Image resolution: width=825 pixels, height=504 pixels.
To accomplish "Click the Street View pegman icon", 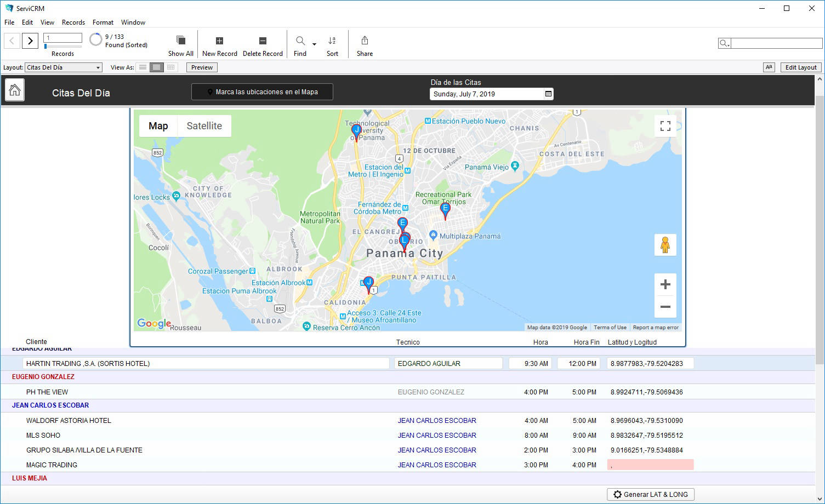I will click(x=665, y=245).
